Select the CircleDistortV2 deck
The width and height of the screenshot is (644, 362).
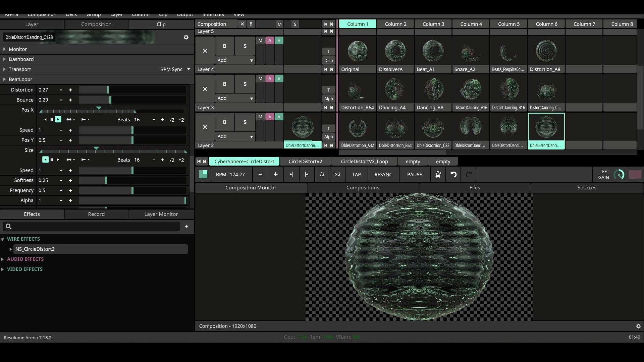pos(305,162)
